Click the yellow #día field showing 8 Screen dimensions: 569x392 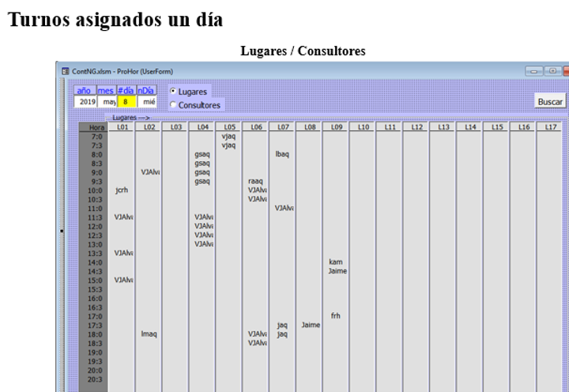(x=126, y=102)
